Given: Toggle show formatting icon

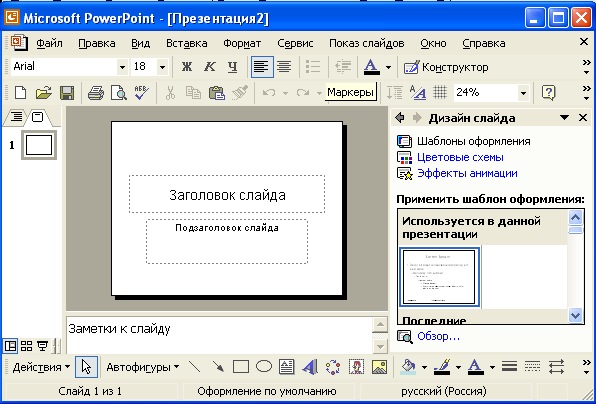Looking at the screenshot, I should [x=417, y=92].
